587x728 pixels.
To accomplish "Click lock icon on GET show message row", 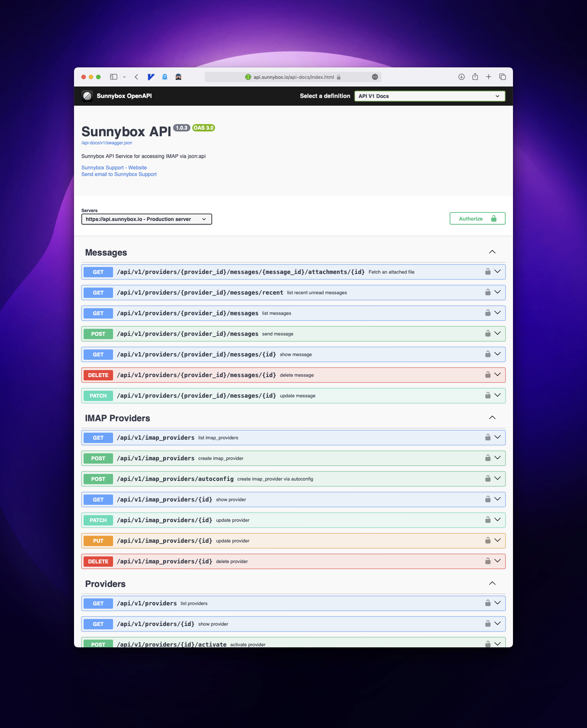I will 488,354.
